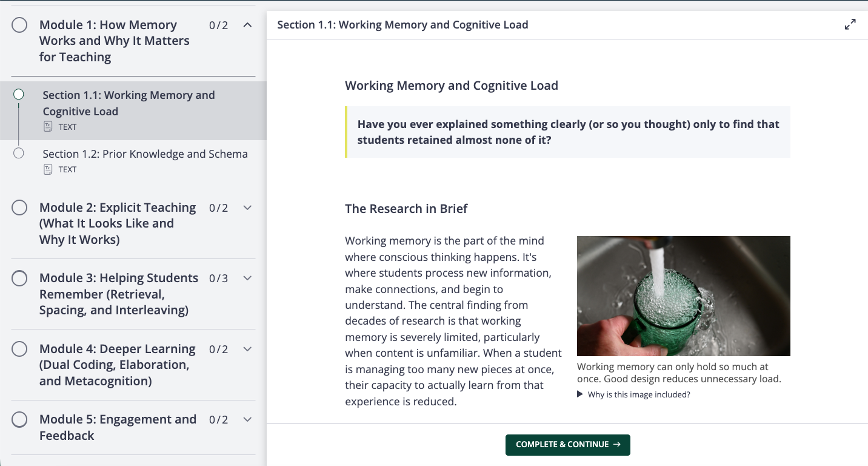Toggle Module 4 completion circle
This screenshot has height=466, width=868.
(x=19, y=349)
